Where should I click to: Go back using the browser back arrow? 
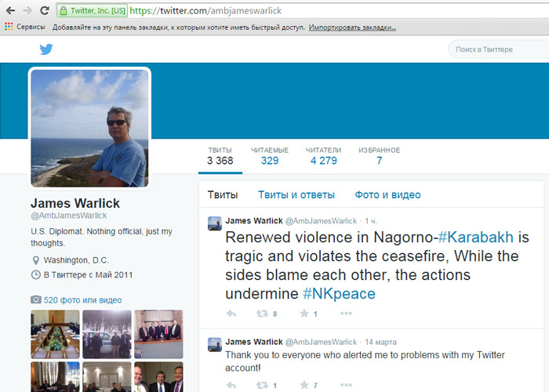tap(10, 10)
